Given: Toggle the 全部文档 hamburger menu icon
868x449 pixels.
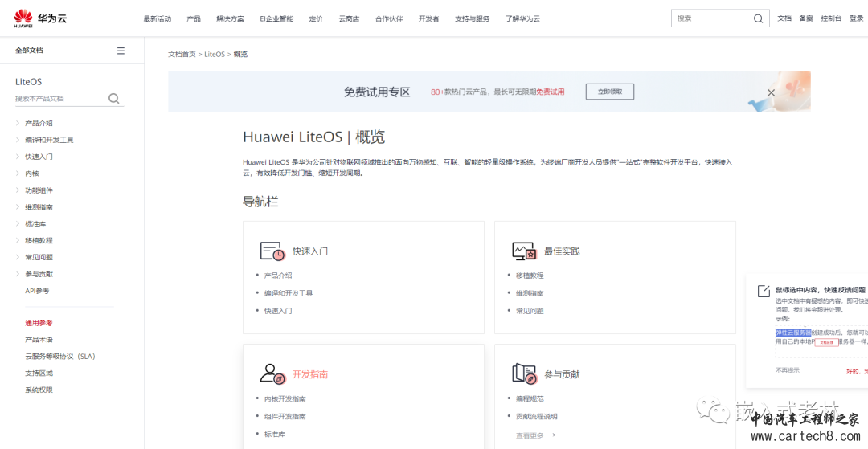Looking at the screenshot, I should (x=121, y=51).
